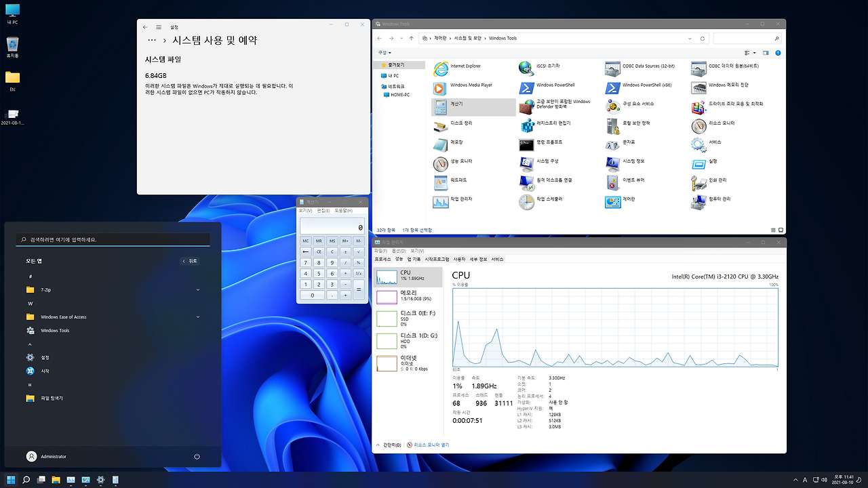Click the equals button in Calculator
868x488 pixels.
(359, 289)
